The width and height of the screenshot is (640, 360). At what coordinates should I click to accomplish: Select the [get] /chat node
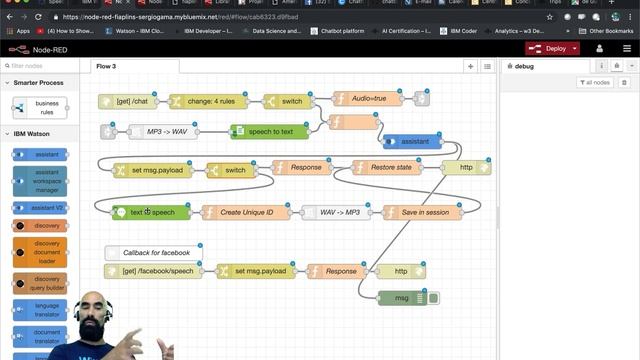pyautogui.click(x=127, y=101)
